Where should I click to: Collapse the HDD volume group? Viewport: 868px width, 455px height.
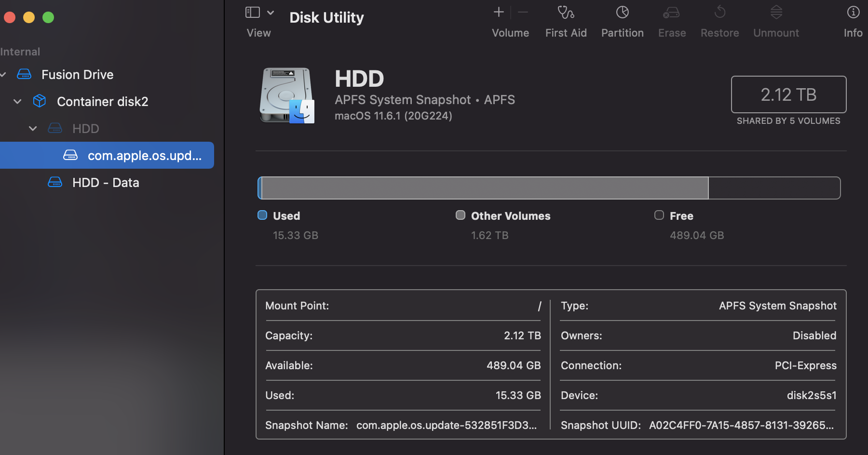tap(33, 129)
